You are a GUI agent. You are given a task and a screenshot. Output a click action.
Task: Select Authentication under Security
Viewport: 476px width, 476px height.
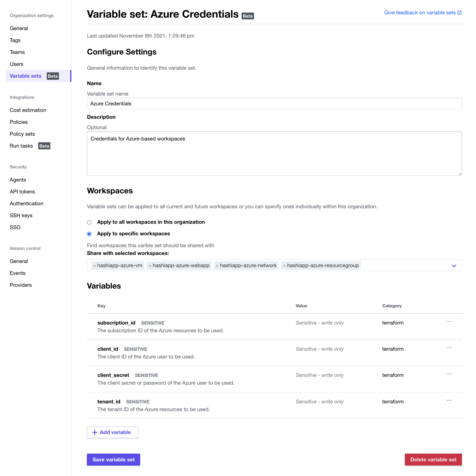[26, 203]
